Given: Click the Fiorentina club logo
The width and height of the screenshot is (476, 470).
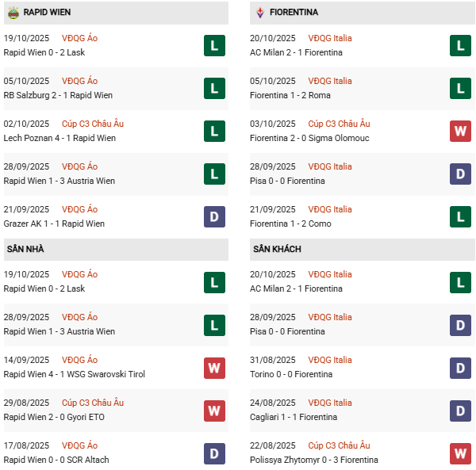Looking at the screenshot, I should (x=259, y=13).
